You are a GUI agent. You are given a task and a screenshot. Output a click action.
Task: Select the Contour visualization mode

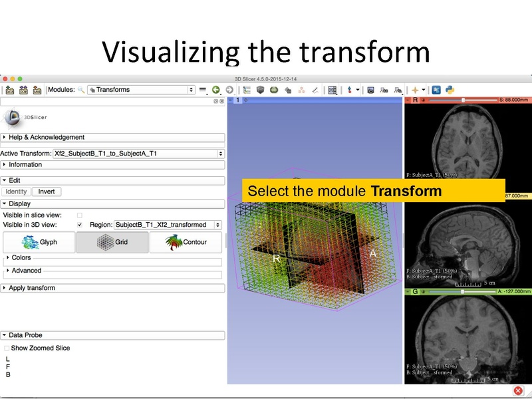click(186, 243)
